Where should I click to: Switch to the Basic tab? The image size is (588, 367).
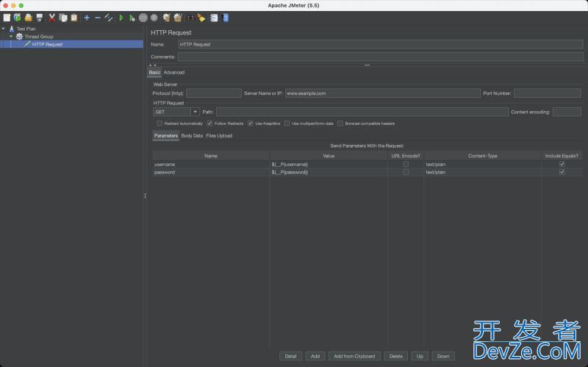[154, 72]
